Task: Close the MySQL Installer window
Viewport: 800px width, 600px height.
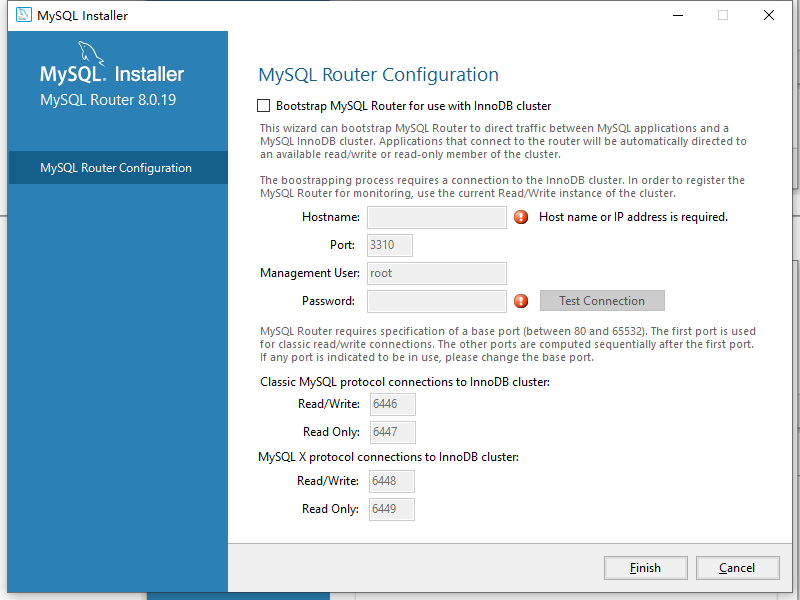Action: click(x=769, y=15)
